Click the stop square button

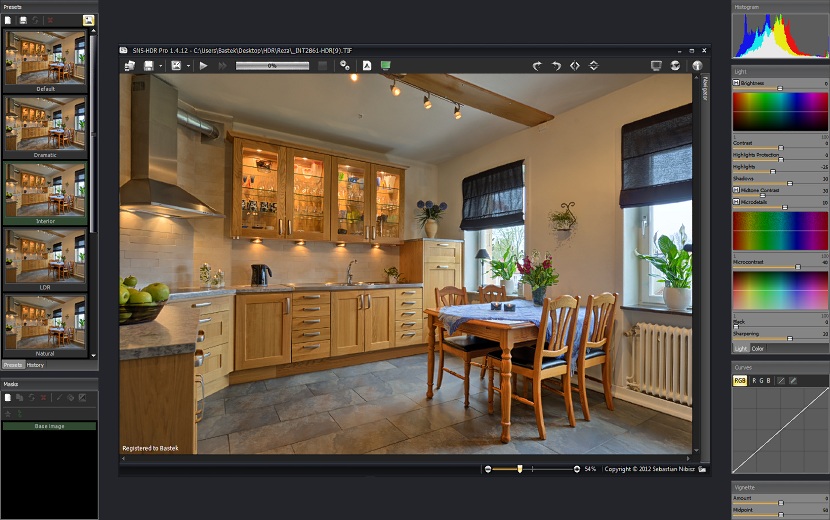(322, 66)
